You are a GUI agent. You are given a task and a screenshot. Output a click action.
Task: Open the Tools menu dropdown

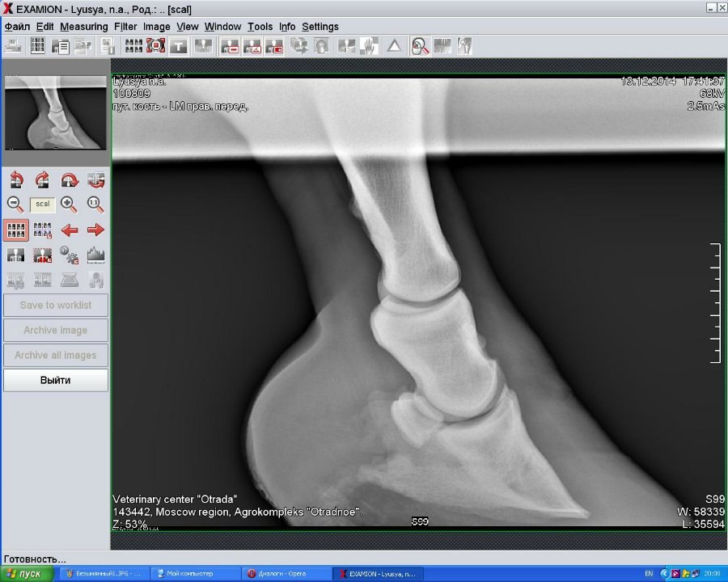point(260,27)
